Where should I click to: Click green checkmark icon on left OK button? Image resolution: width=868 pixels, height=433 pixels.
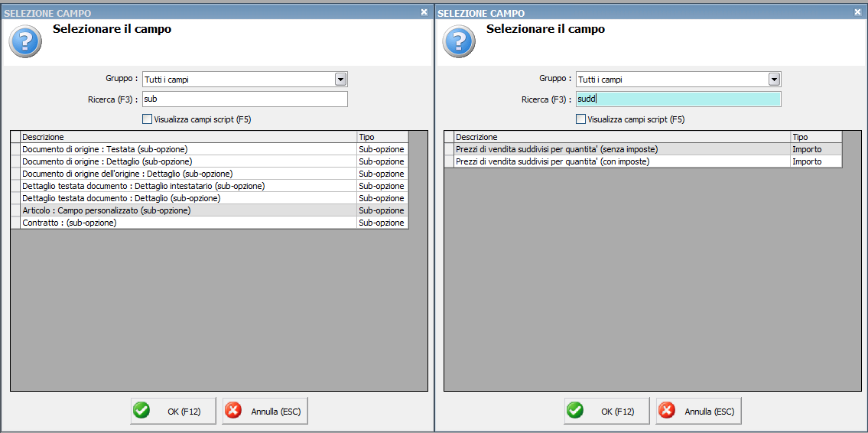tap(141, 411)
